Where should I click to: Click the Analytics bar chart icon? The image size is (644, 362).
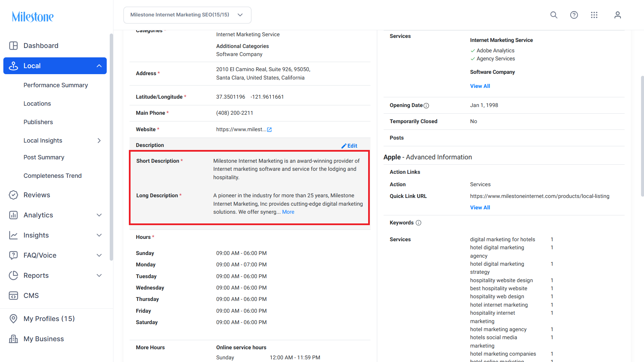click(13, 215)
